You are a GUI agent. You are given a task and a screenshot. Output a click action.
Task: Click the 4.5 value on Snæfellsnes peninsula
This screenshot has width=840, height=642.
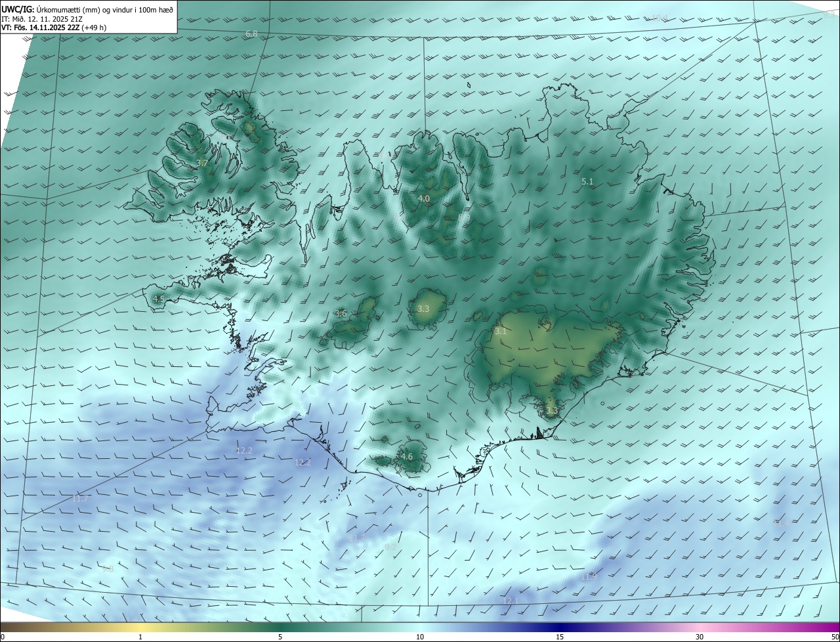pos(159,299)
